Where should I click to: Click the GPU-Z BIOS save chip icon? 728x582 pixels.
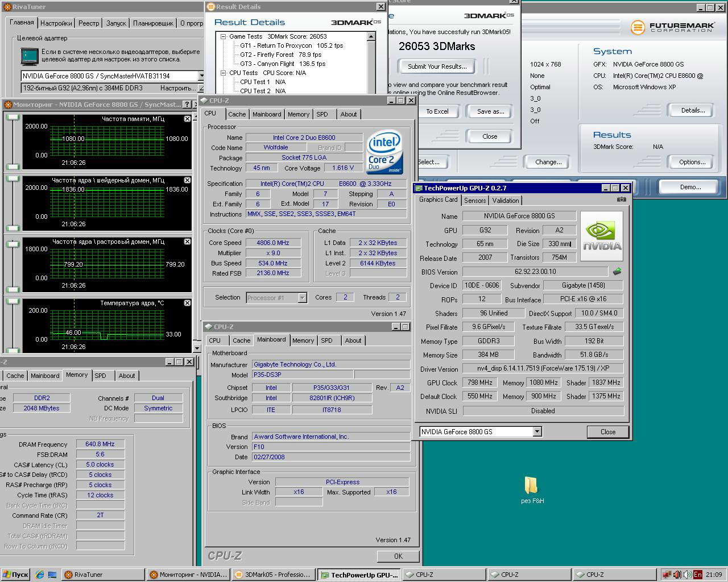(617, 272)
